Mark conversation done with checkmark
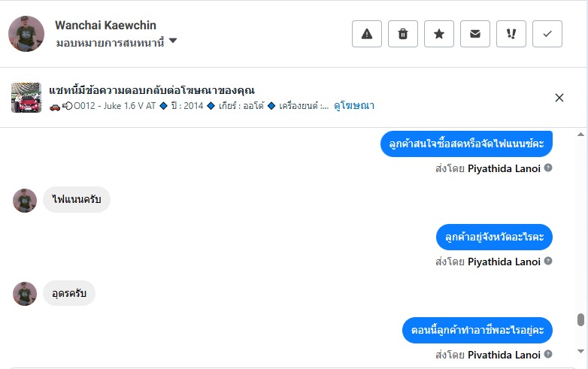 547,34
